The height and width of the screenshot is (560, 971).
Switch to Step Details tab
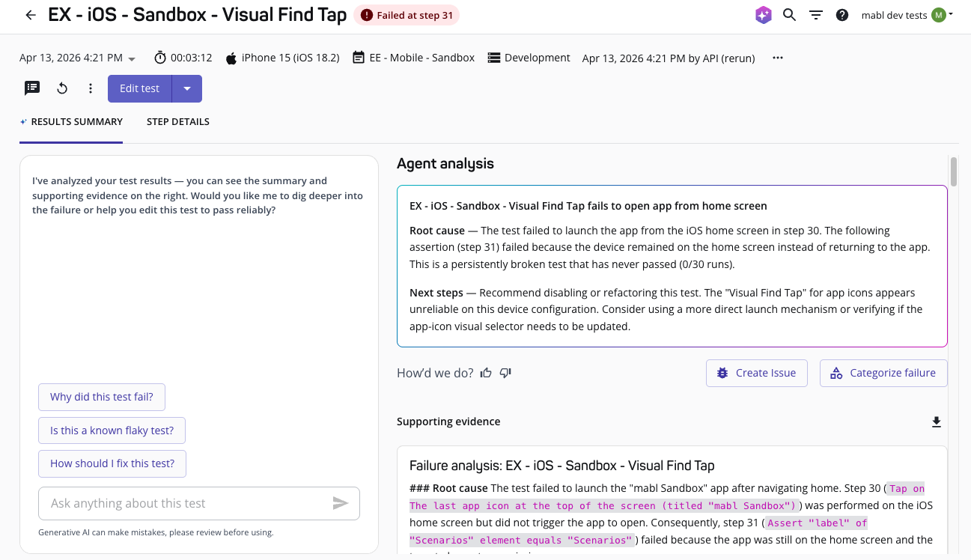[178, 122]
